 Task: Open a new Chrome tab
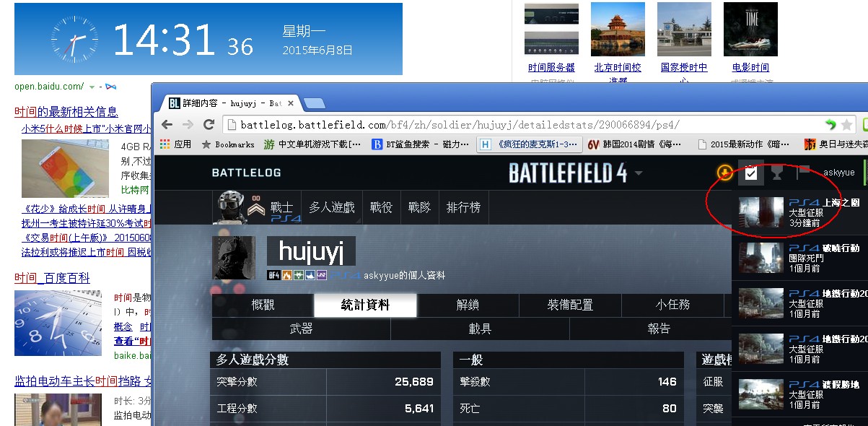pos(315,103)
